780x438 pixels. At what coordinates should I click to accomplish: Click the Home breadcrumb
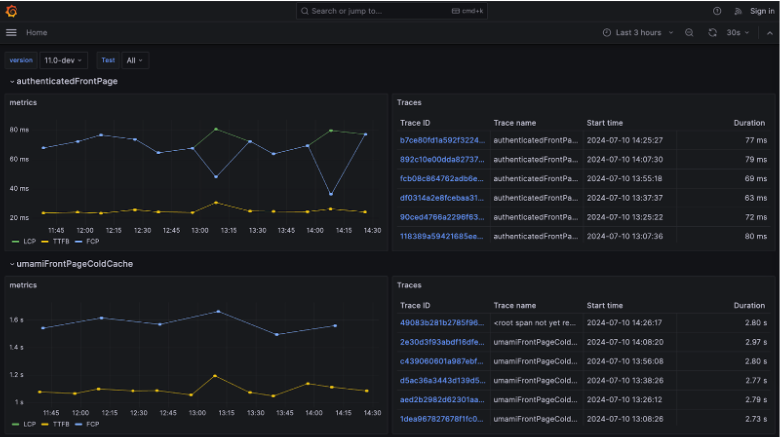[x=37, y=33]
